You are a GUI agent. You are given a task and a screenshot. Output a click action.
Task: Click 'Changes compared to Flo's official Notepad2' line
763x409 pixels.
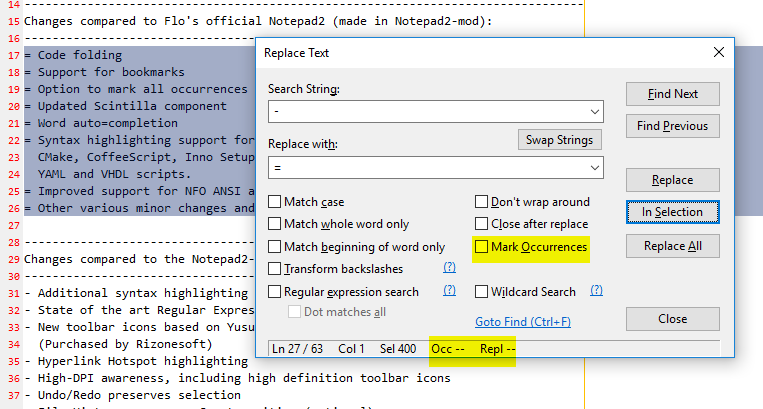coord(258,21)
